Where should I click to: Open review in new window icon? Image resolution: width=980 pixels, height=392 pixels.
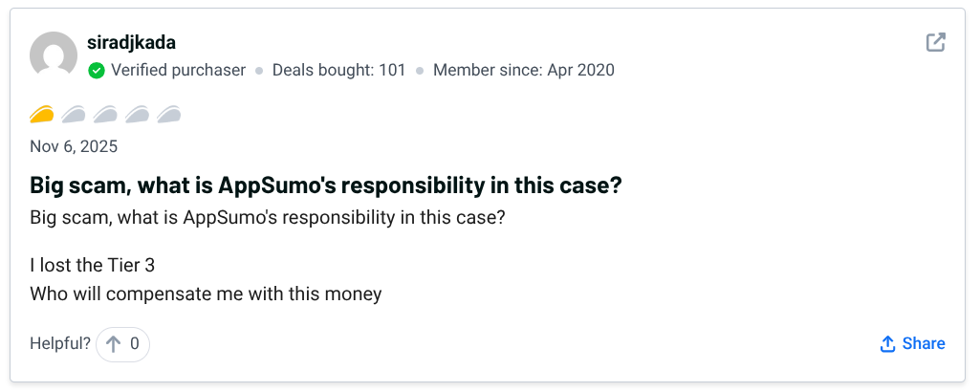[936, 42]
